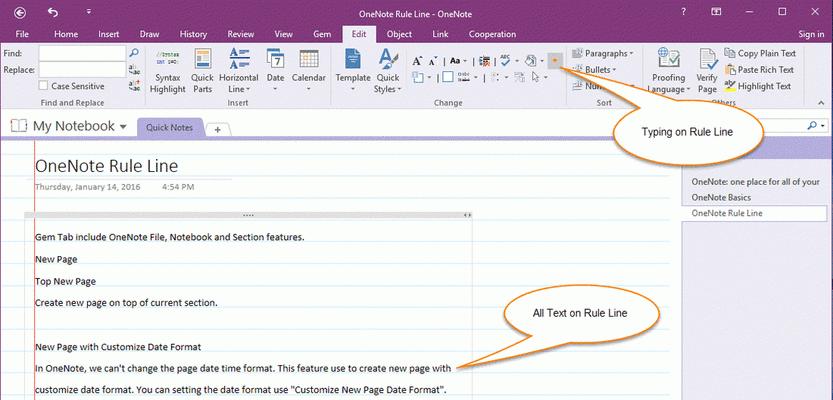This screenshot has height=400, width=833.
Task: Open Quick Parts in Insert group
Action: click(202, 71)
